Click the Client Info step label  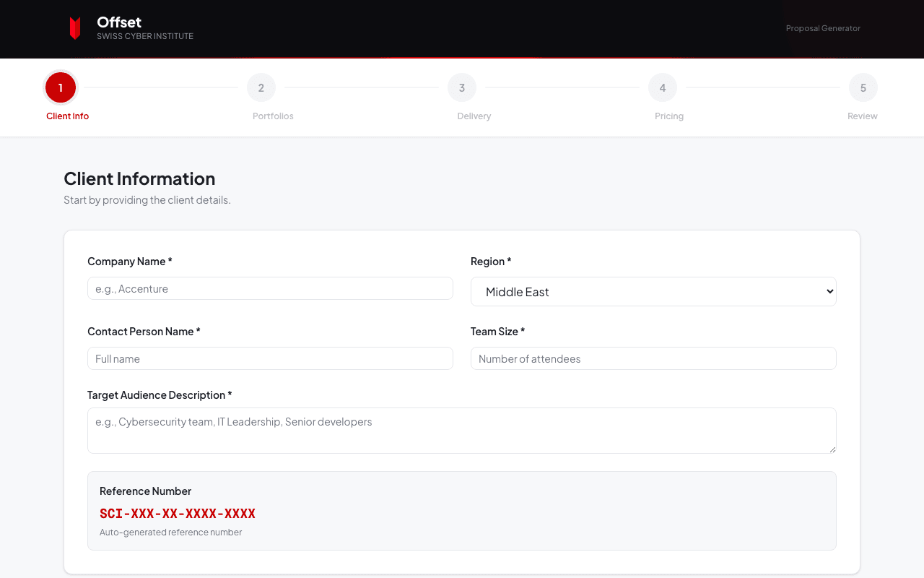[68, 116]
